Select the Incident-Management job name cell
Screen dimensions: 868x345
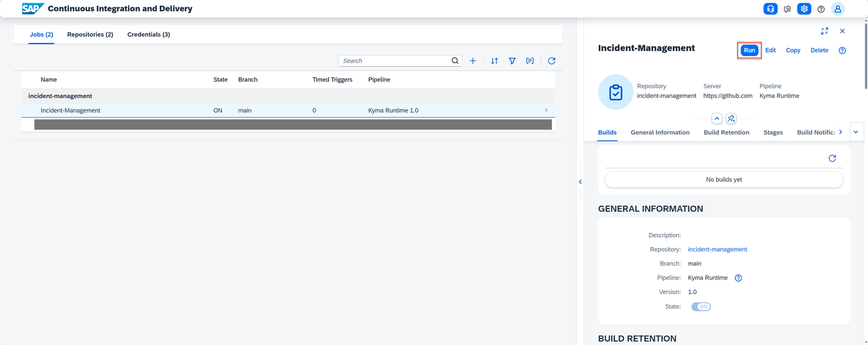(71, 110)
